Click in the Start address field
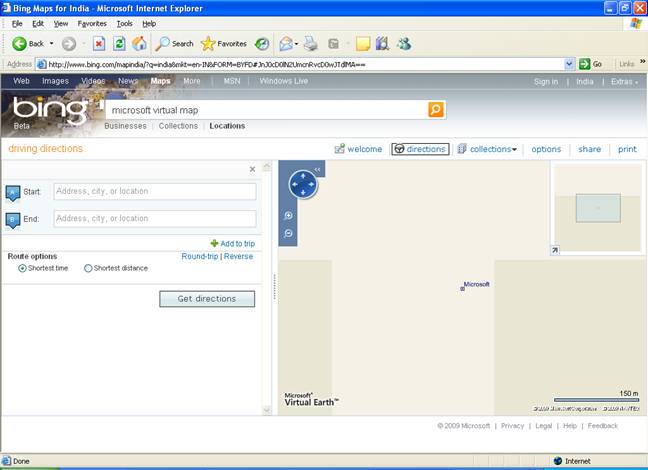The width and height of the screenshot is (648, 470). point(155,191)
